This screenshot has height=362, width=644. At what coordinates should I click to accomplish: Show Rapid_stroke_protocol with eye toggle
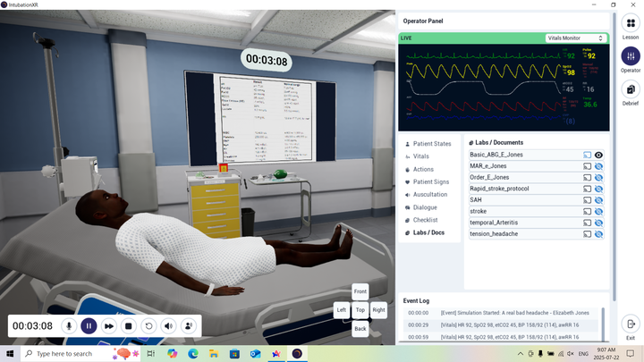tap(598, 189)
